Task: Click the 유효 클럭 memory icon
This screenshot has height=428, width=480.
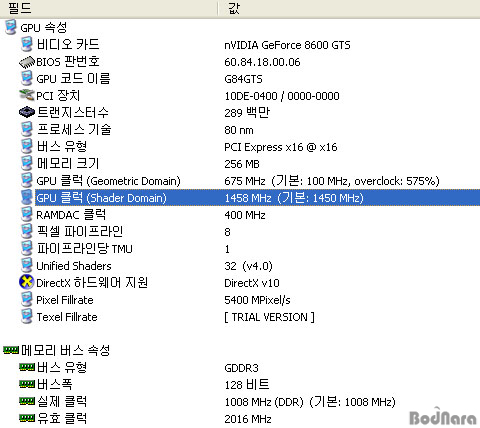Action: tap(27, 418)
